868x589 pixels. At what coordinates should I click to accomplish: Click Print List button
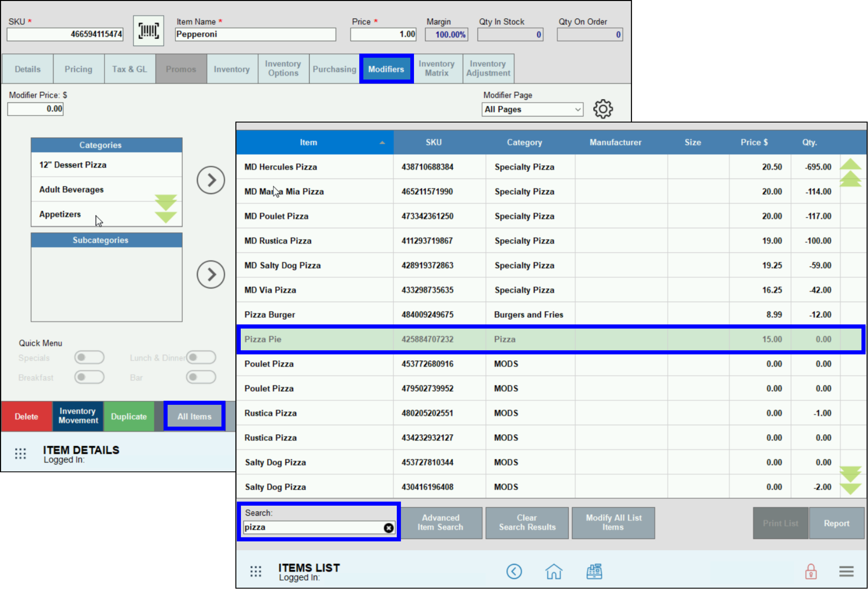pos(781,523)
